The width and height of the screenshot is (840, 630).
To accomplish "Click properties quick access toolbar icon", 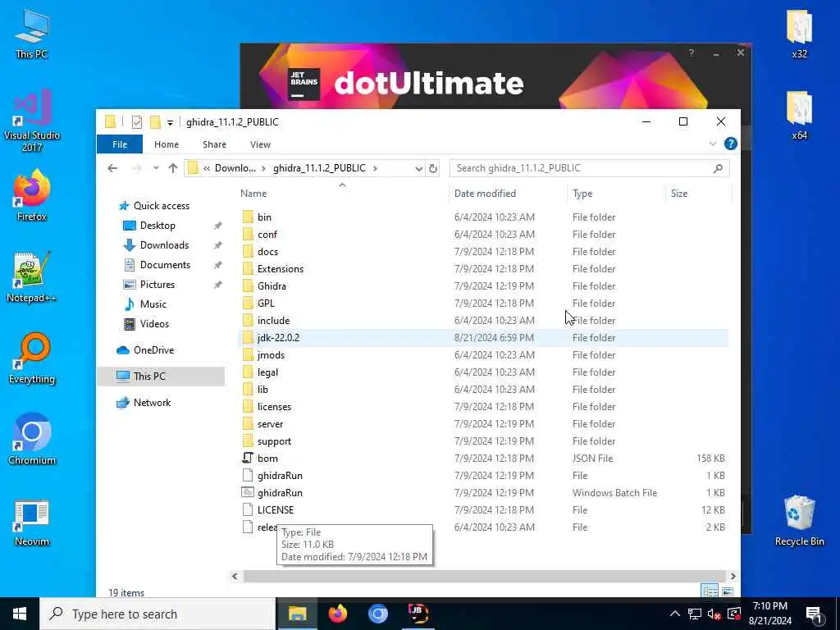I will pyautogui.click(x=137, y=122).
